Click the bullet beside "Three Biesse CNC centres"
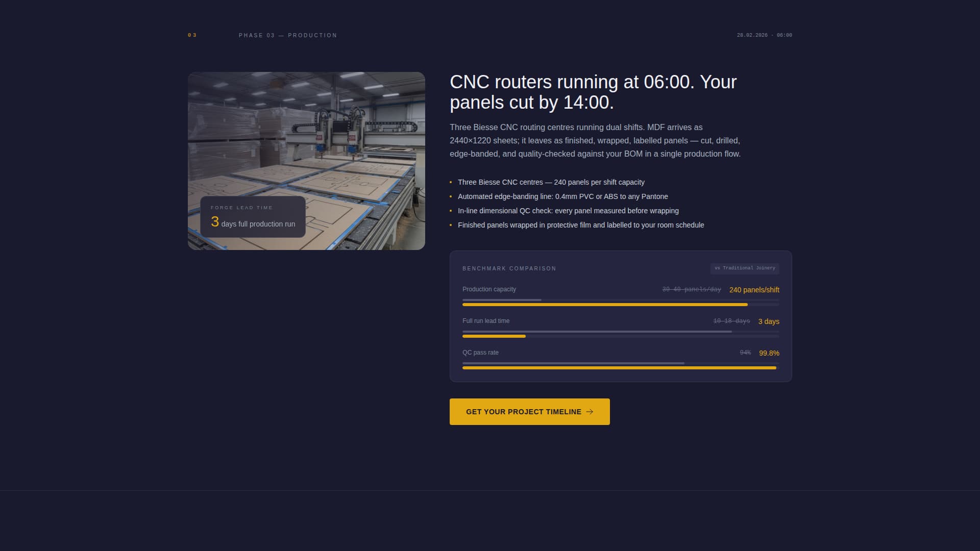 451,182
